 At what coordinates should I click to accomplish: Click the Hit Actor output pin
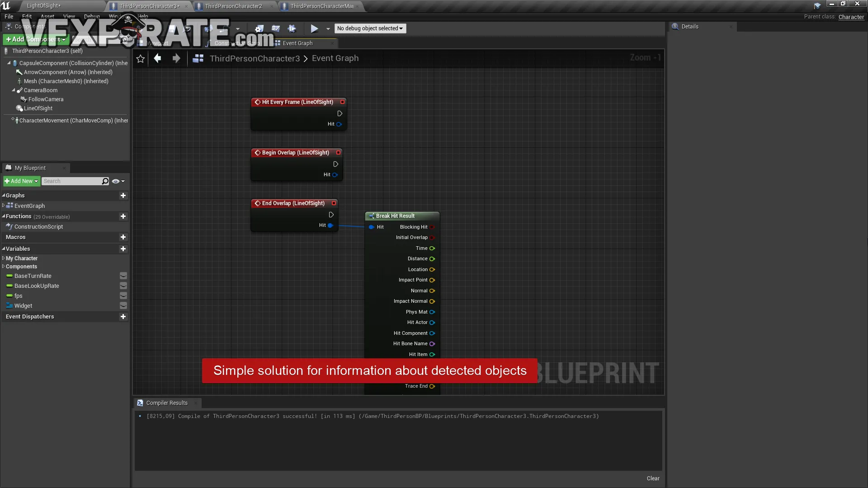pos(432,323)
